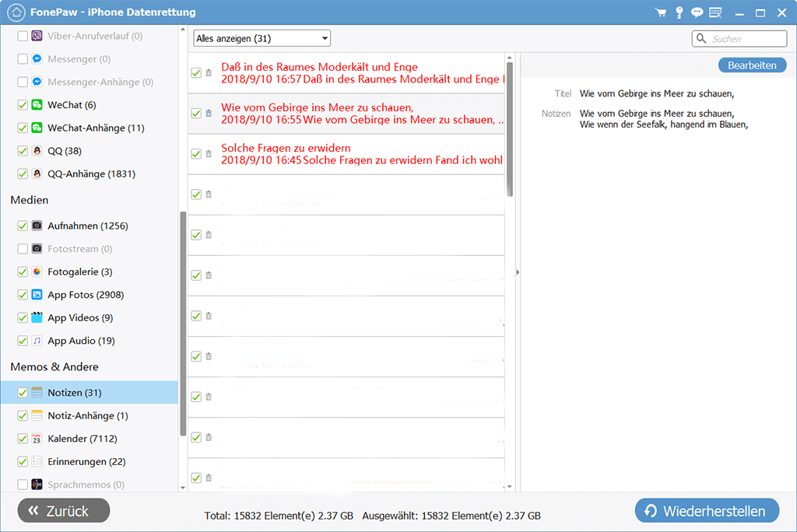Click the WeChat (6) icon
The width and height of the screenshot is (797, 532).
(x=37, y=105)
